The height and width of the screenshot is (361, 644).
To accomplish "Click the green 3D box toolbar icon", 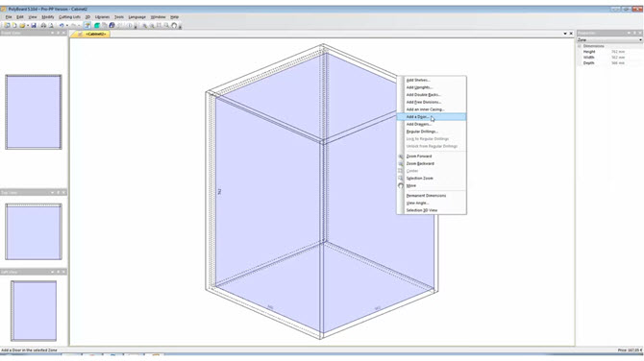I will [x=97, y=25].
